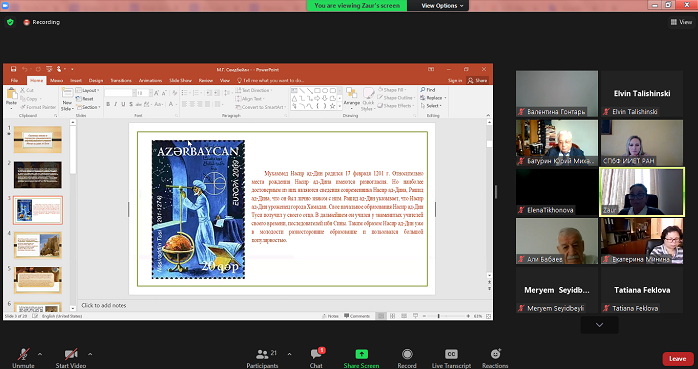The image size is (698, 369).
Task: Click Find in the Editing group
Action: (x=428, y=90)
